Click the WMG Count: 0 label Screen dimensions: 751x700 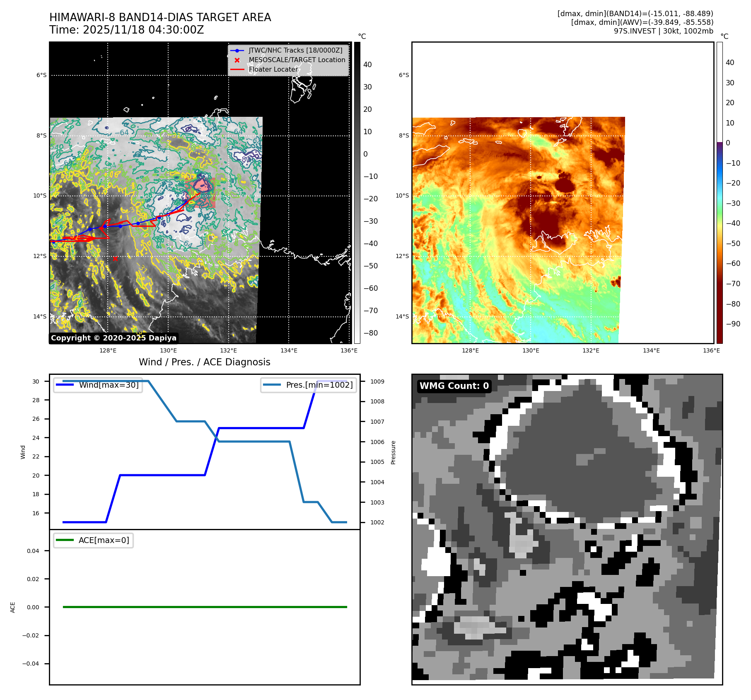pos(454,386)
